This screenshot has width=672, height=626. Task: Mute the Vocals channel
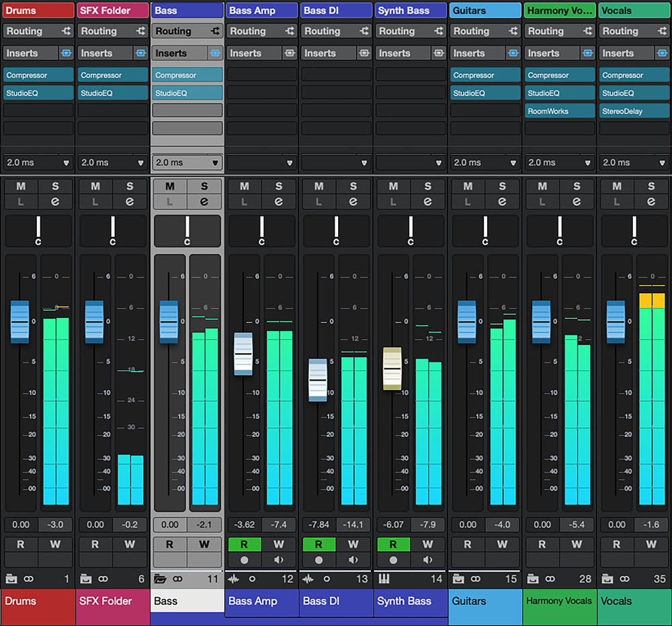pyautogui.click(x=617, y=186)
